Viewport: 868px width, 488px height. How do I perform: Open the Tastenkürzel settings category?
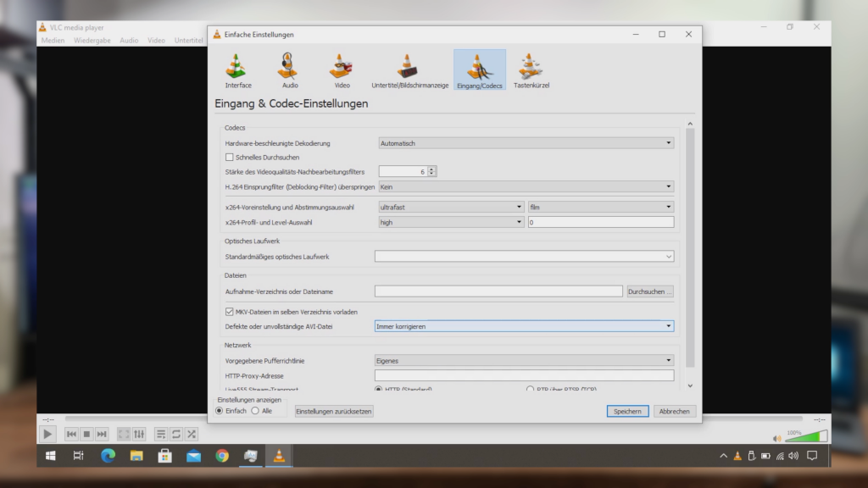[x=531, y=70]
